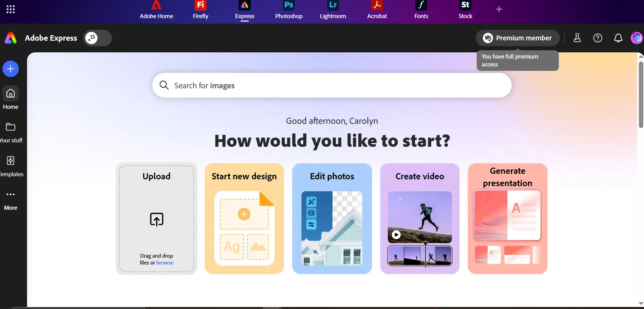Click the search magnifier icon
The image size is (644, 309).
tap(164, 85)
